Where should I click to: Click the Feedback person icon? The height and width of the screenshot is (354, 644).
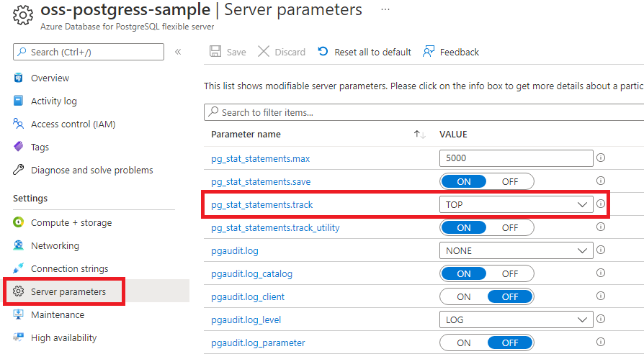pyautogui.click(x=429, y=51)
